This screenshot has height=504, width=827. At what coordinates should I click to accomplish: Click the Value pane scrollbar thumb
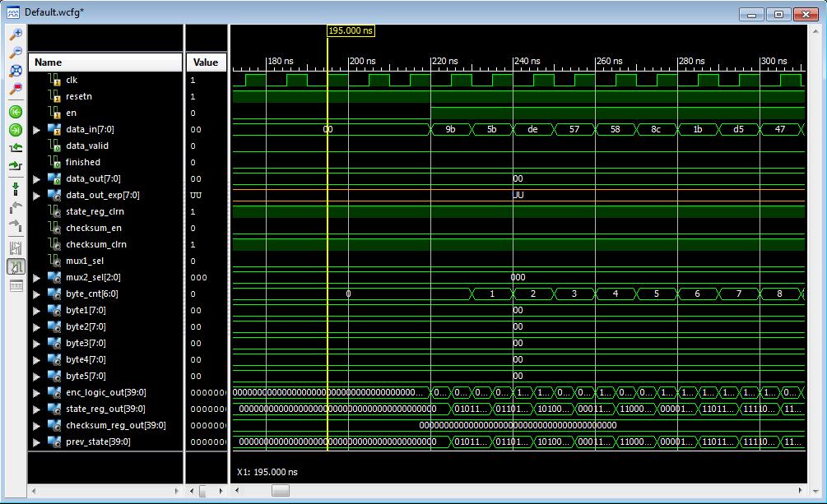coord(203,491)
